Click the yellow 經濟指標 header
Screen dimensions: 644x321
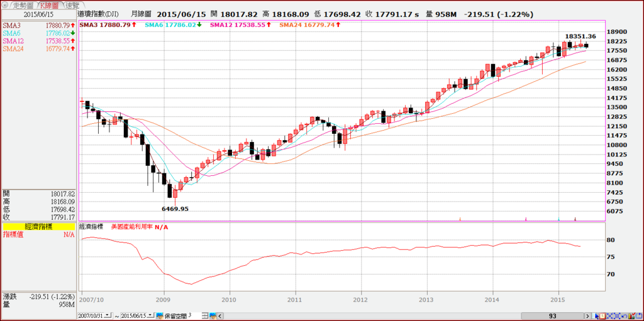tap(39, 227)
